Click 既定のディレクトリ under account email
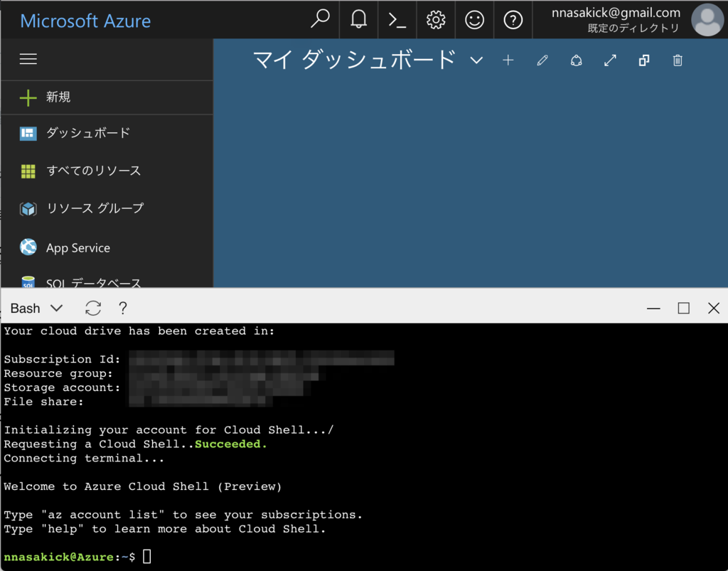728x571 pixels. (x=633, y=28)
